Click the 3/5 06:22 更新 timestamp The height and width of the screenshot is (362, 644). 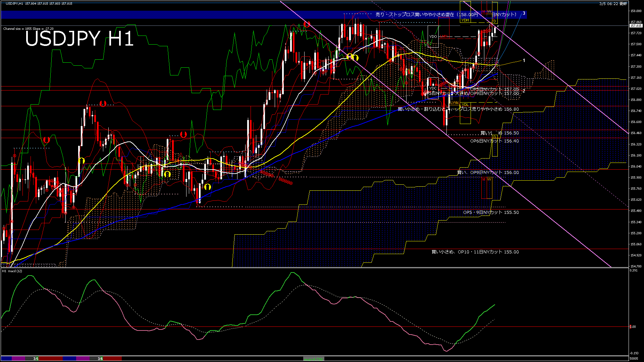pyautogui.click(x=612, y=4)
